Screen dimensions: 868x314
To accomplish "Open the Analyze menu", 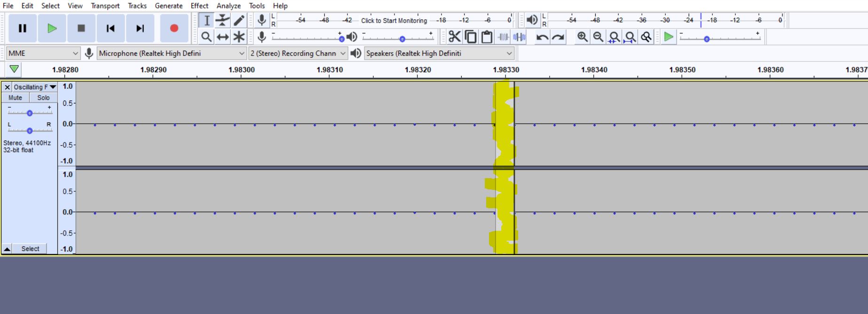I will point(229,6).
